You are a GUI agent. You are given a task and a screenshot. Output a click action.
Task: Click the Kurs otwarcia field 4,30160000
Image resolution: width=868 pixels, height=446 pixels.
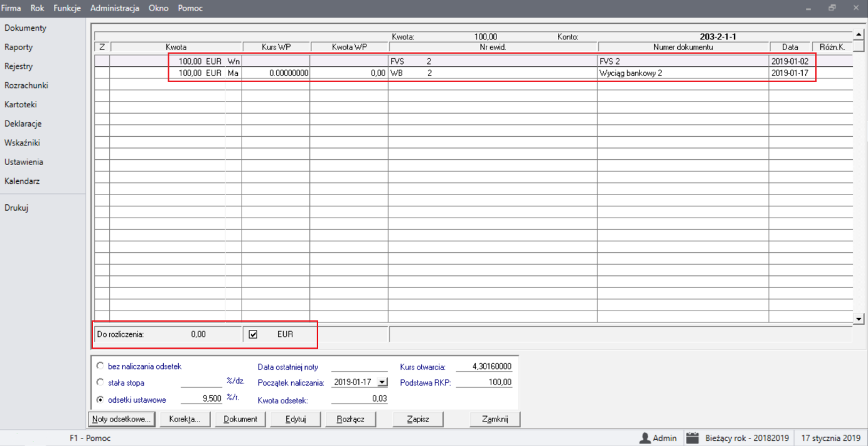[485, 366]
